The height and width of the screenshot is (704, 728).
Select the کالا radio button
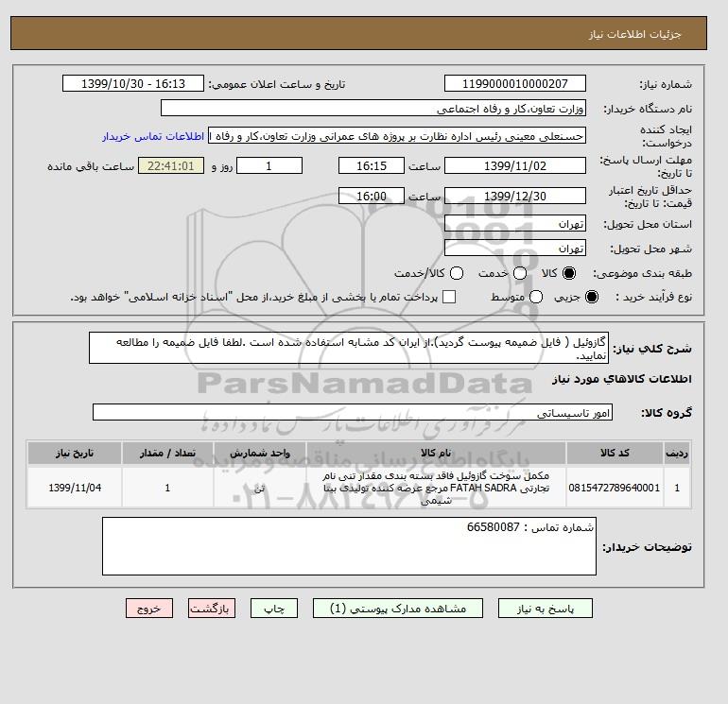tap(569, 273)
